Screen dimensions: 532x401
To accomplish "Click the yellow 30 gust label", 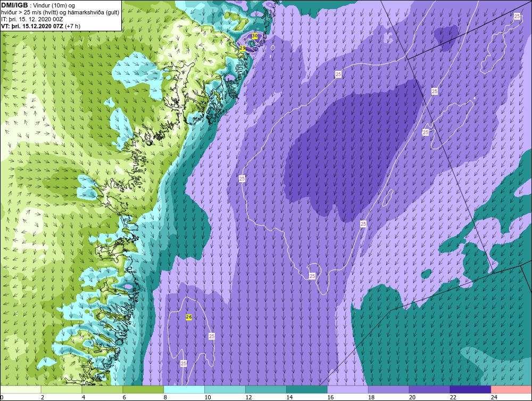I will click(255, 36).
